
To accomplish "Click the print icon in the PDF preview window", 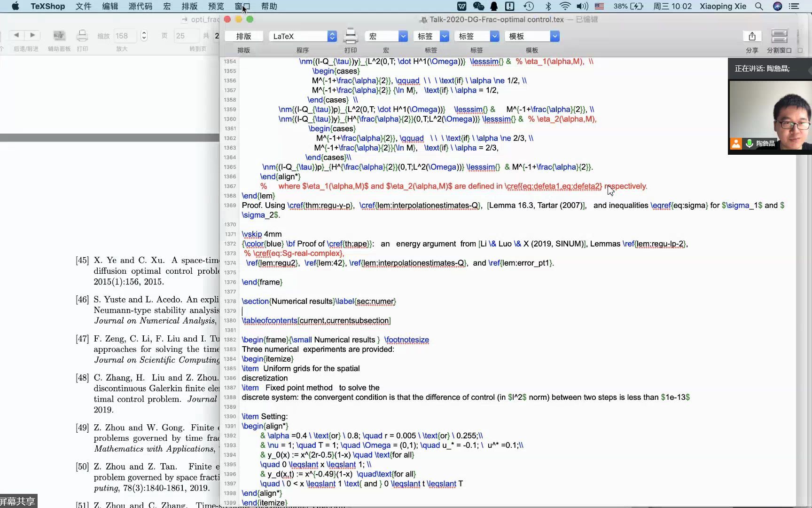I will point(82,36).
